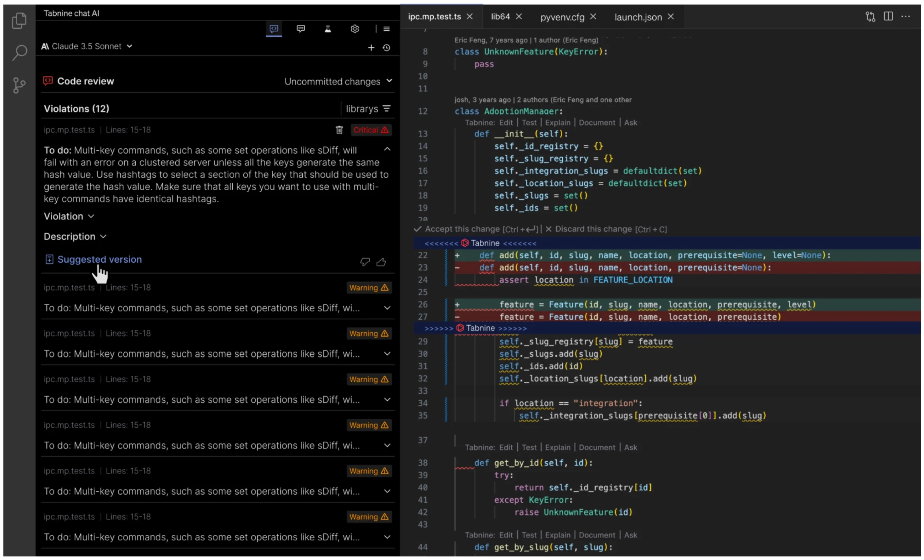Close the ipc.mp.test.ts tab
Screen dimensions: 924x560
coord(469,17)
